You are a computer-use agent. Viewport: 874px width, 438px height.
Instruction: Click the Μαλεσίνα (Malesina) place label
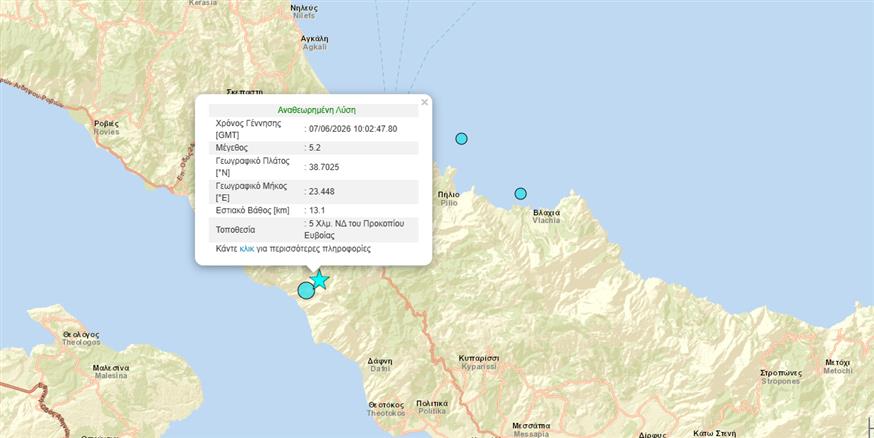(111, 372)
